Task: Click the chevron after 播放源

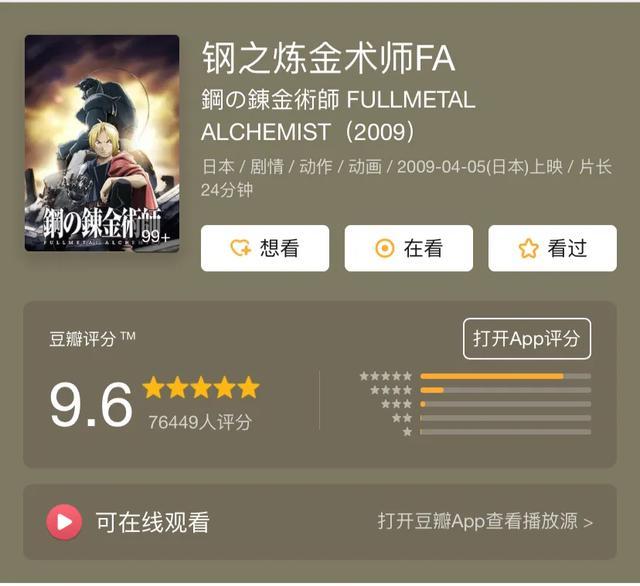Action: click(x=588, y=523)
